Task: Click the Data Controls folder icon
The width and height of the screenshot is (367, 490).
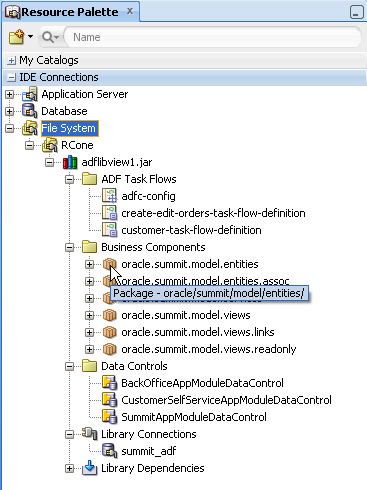Action: click(x=89, y=366)
